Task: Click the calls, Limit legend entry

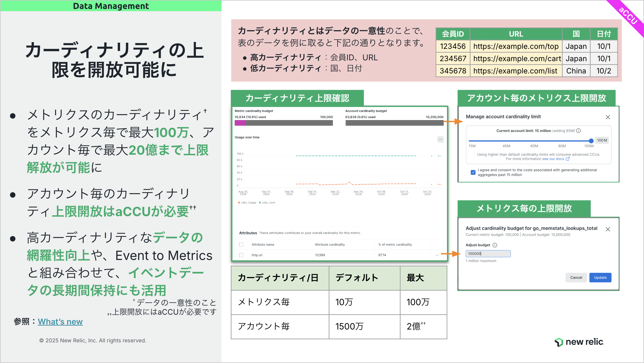Action: [267, 203]
